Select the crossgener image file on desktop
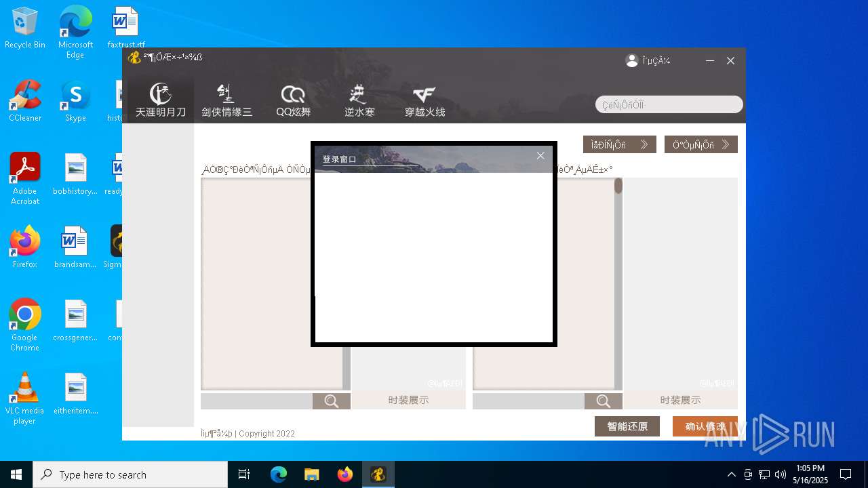868x488 pixels. coord(75,321)
